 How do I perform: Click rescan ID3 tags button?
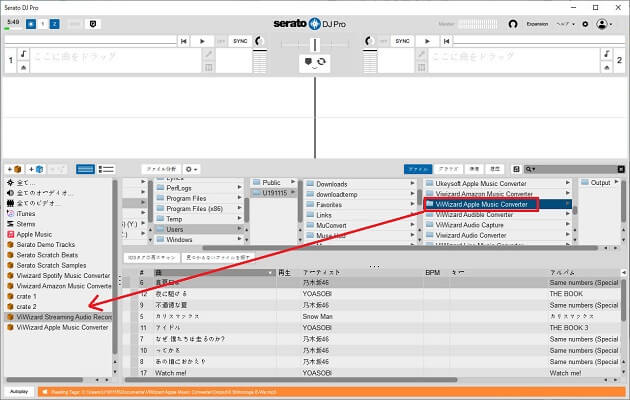pos(151,257)
